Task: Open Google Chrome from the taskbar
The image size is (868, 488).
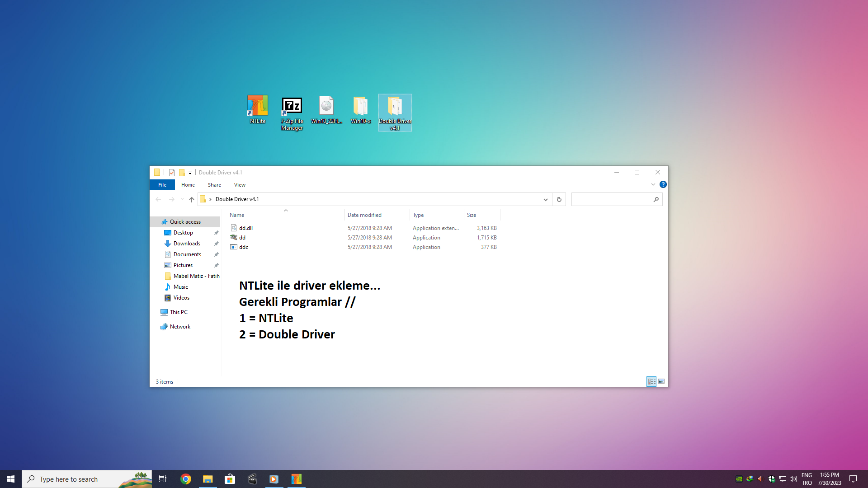Action: click(186, 479)
